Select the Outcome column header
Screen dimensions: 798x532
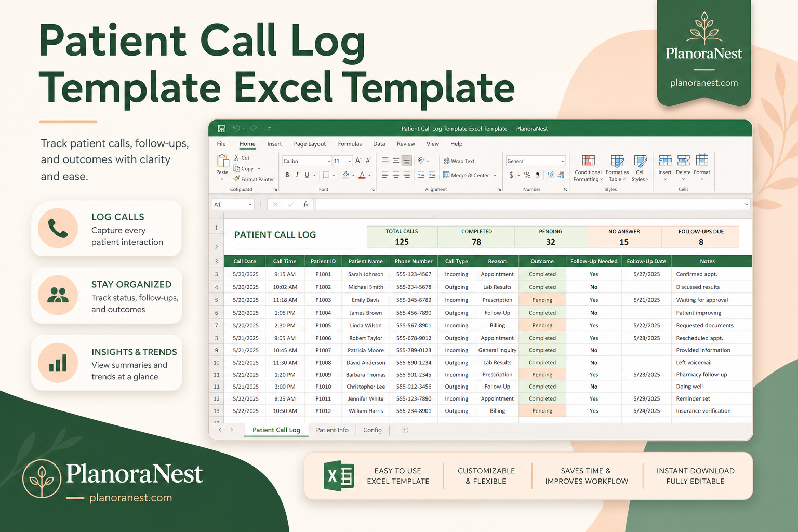pos(542,261)
